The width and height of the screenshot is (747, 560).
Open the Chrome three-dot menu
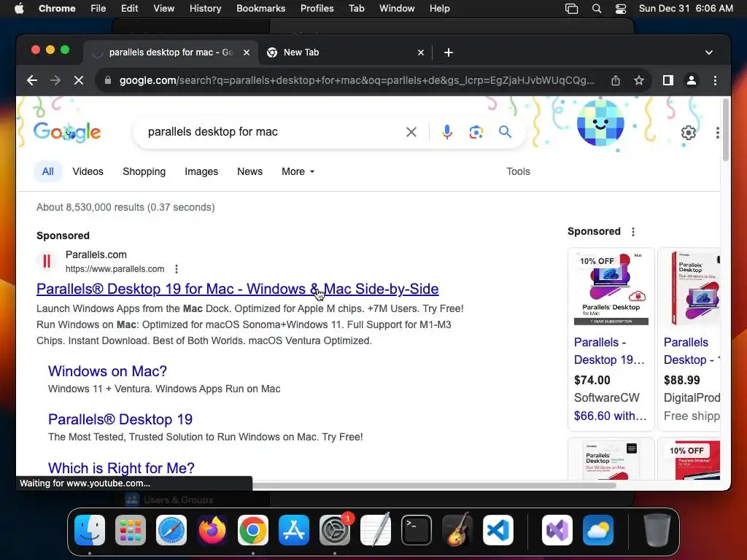[715, 80]
